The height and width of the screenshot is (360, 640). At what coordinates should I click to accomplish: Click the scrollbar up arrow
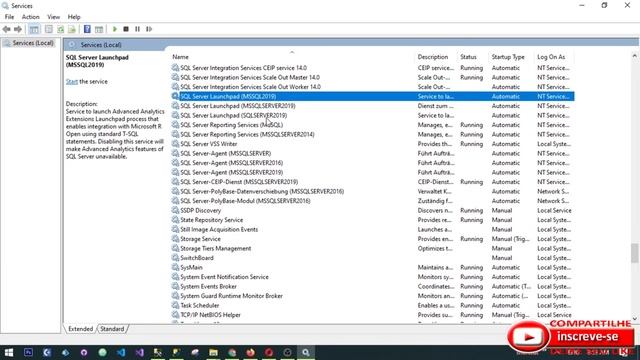(634, 56)
